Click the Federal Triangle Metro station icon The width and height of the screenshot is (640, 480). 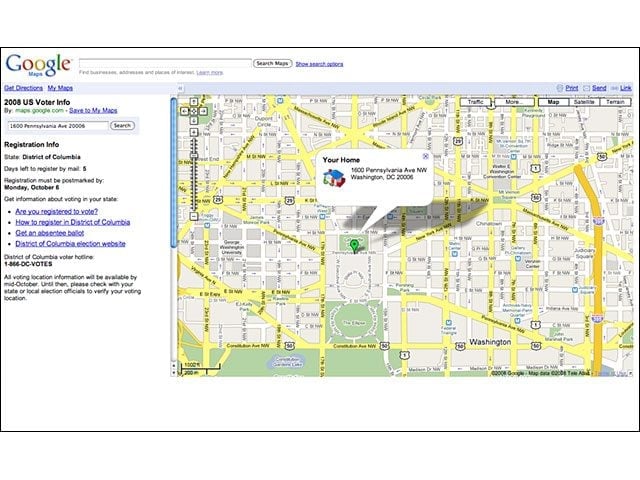[x=448, y=322]
